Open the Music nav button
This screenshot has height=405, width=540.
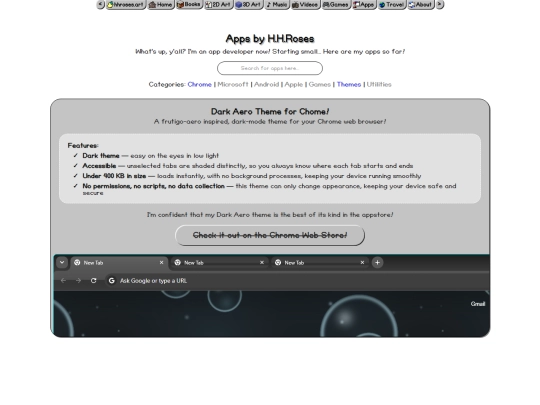pos(277,4)
